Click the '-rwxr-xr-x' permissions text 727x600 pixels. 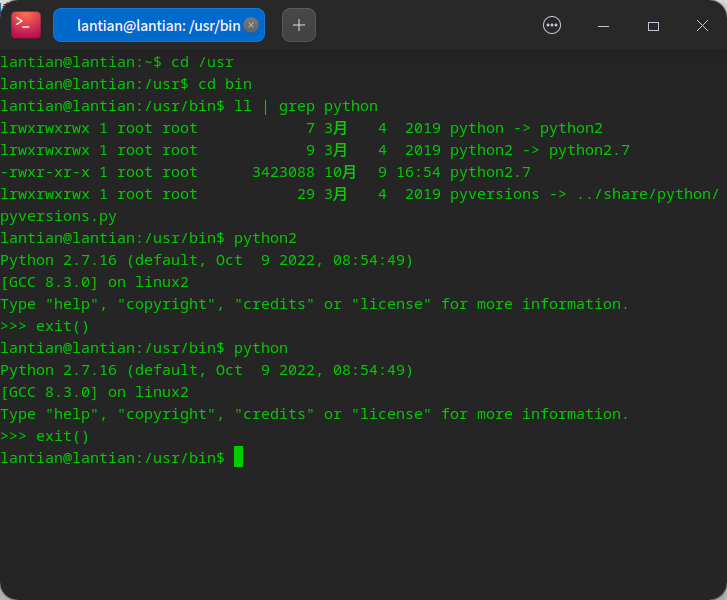(x=45, y=172)
